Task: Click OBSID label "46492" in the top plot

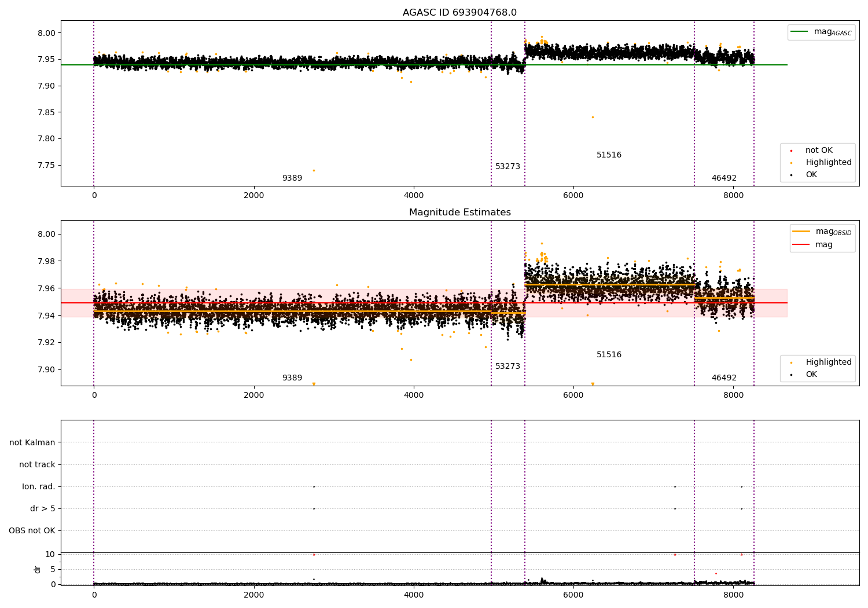Action: point(724,178)
